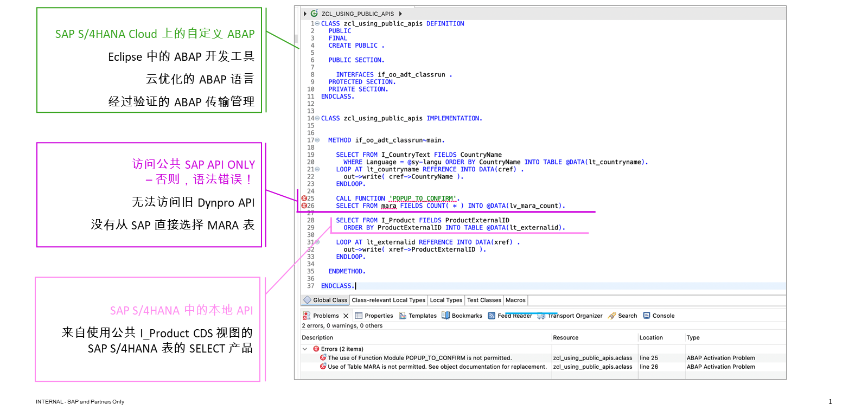Click the Bookmarks book icon
Screen dimensions: 868x410
click(446, 316)
